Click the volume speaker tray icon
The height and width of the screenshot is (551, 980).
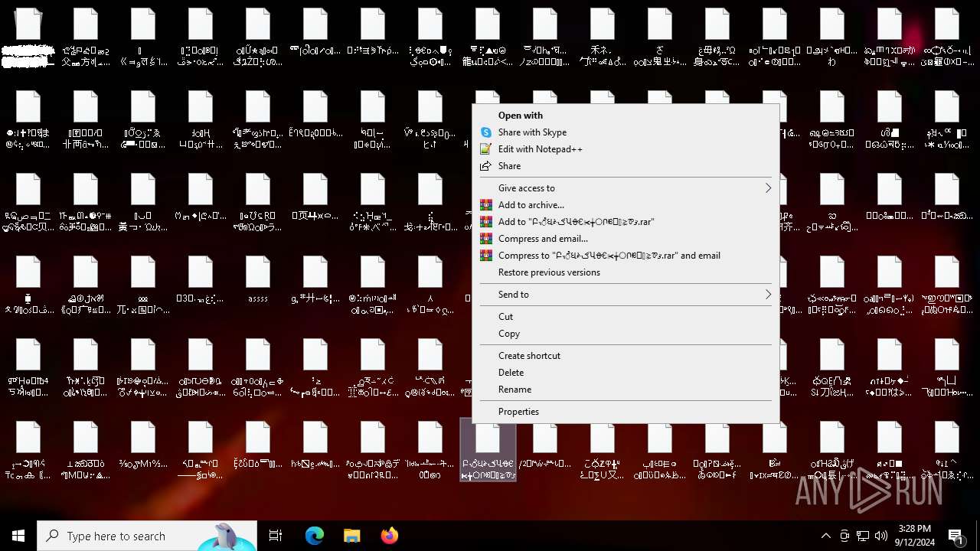[881, 536]
